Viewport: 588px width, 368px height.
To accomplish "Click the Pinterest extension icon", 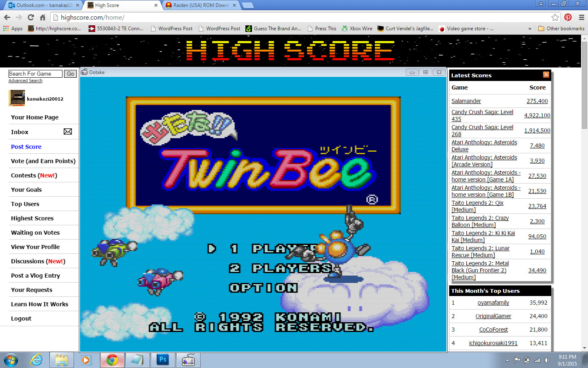I will (x=568, y=18).
